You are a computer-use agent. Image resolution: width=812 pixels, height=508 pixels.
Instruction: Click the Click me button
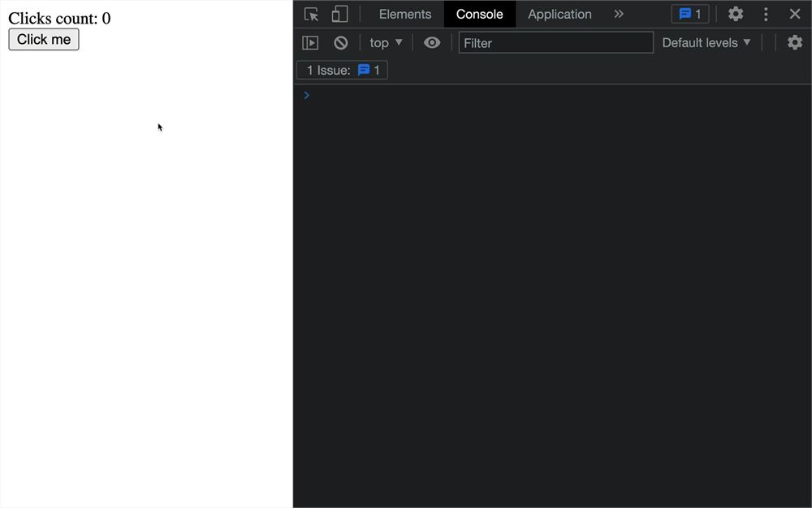(x=44, y=39)
